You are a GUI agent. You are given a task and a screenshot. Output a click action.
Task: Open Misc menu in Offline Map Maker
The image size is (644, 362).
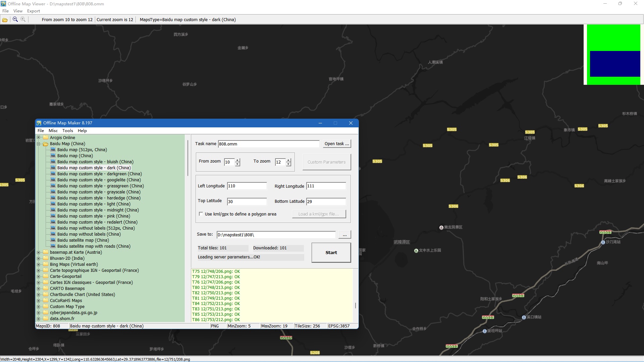pos(53,131)
